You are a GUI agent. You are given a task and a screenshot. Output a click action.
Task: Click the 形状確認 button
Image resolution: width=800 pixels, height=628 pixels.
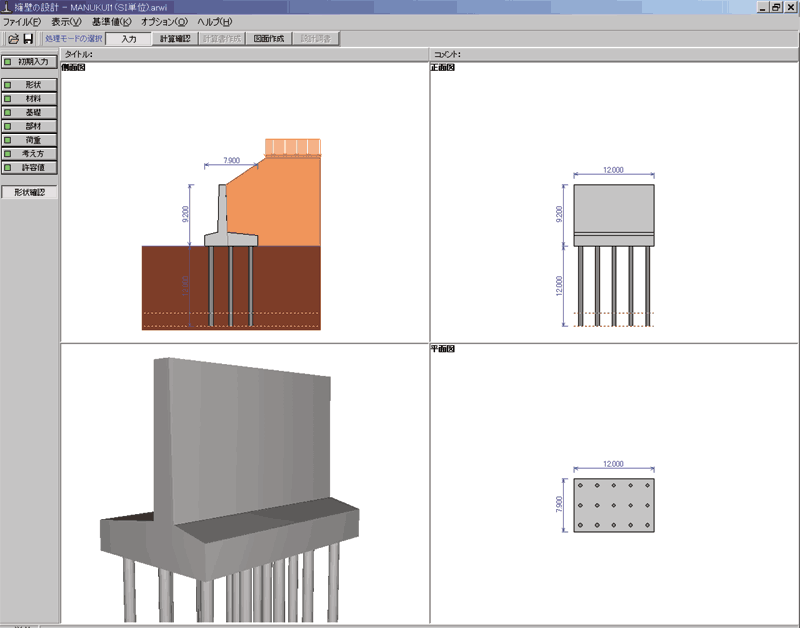pos(29,192)
